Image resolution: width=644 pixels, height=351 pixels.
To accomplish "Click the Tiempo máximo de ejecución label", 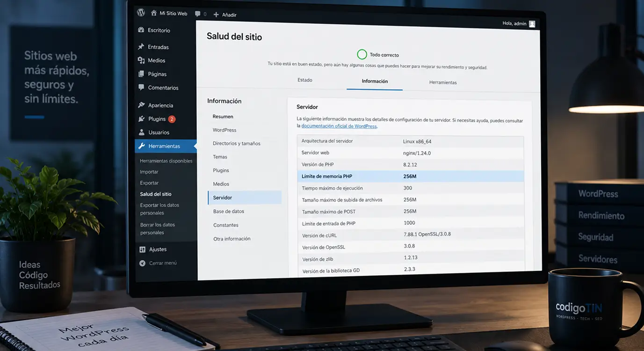I will click(x=332, y=188).
